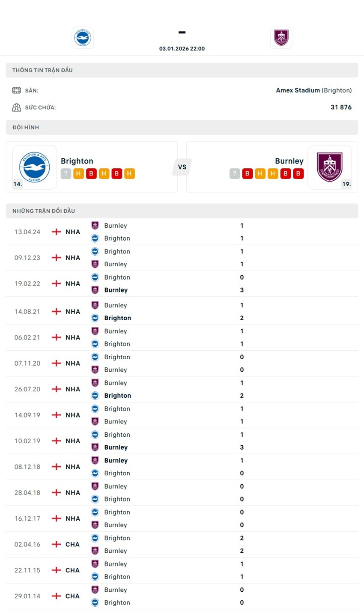Click the Burnley club crest at top
The image size is (364, 614).
(x=281, y=37)
